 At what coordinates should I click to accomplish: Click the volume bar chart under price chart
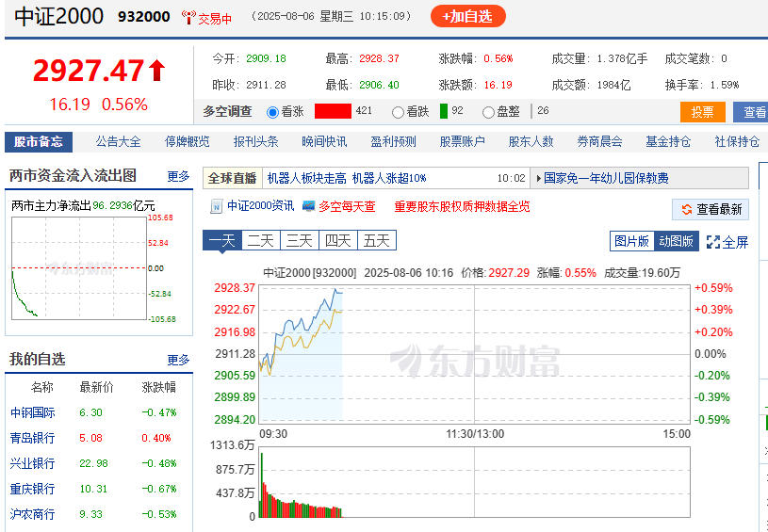[x=475, y=481]
